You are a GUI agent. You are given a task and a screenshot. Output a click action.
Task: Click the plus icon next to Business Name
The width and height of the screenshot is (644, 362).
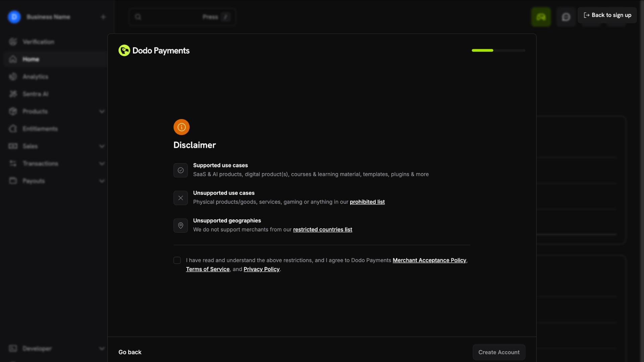(103, 17)
